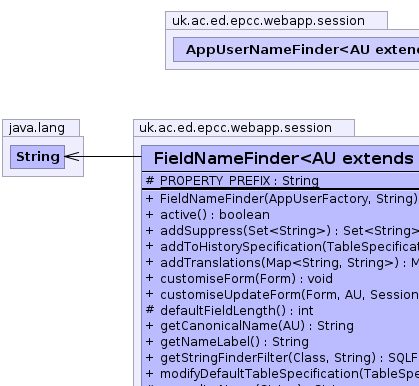Click the customiseUpdateForm method row

pos(282,295)
